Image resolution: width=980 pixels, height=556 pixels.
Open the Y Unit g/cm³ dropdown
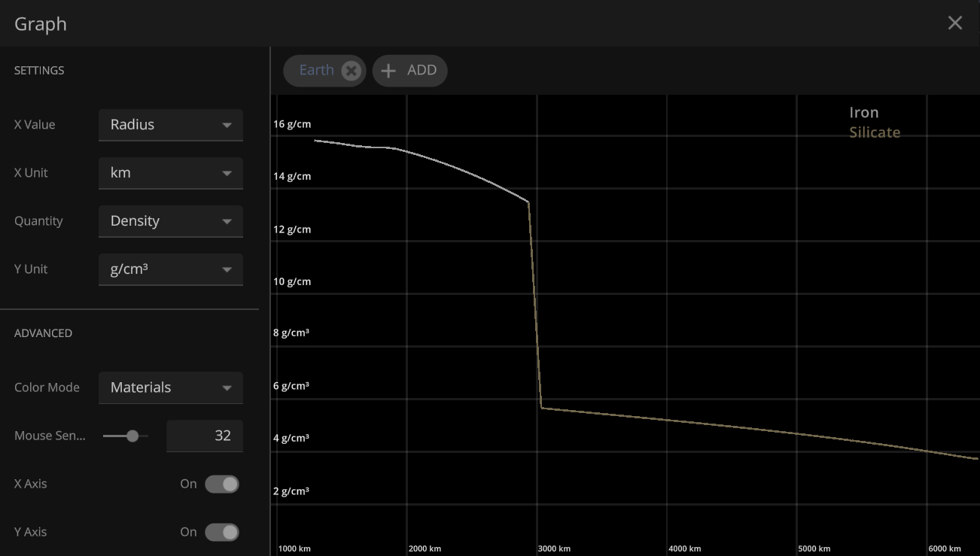point(171,269)
